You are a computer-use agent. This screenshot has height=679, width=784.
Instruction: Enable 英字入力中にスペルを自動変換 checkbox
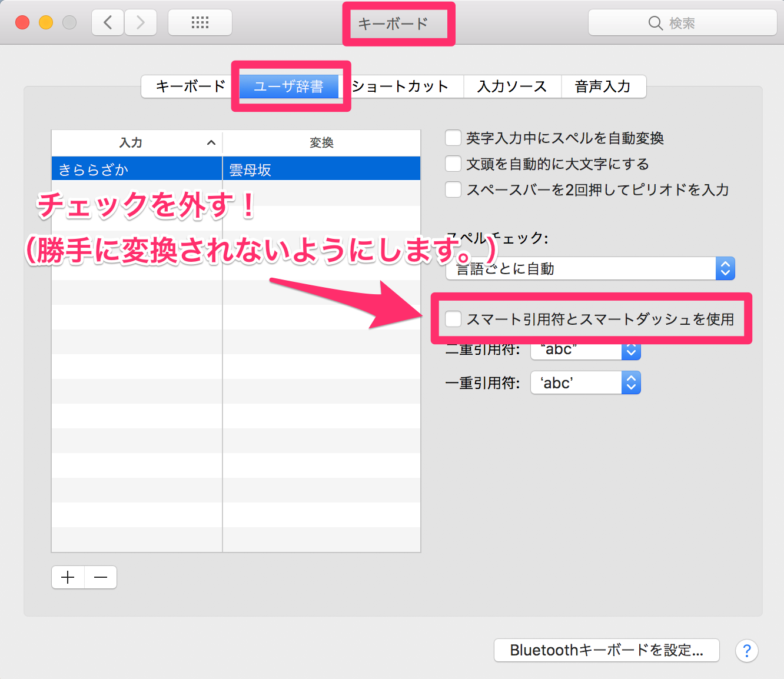[x=453, y=138]
